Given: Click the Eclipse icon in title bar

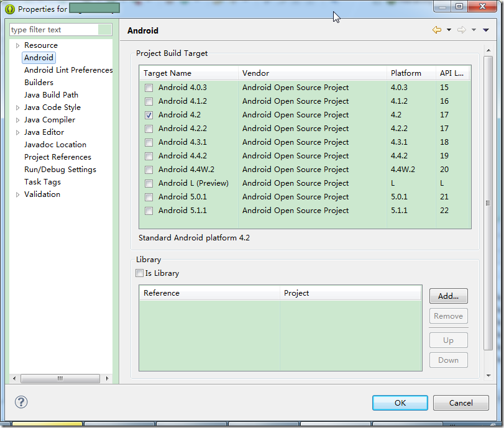Looking at the screenshot, I should pos(10,9).
